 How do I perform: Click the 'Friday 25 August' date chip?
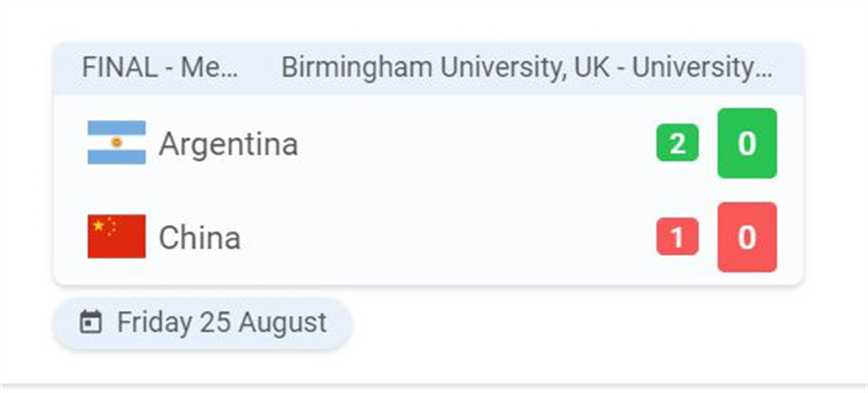click(203, 323)
